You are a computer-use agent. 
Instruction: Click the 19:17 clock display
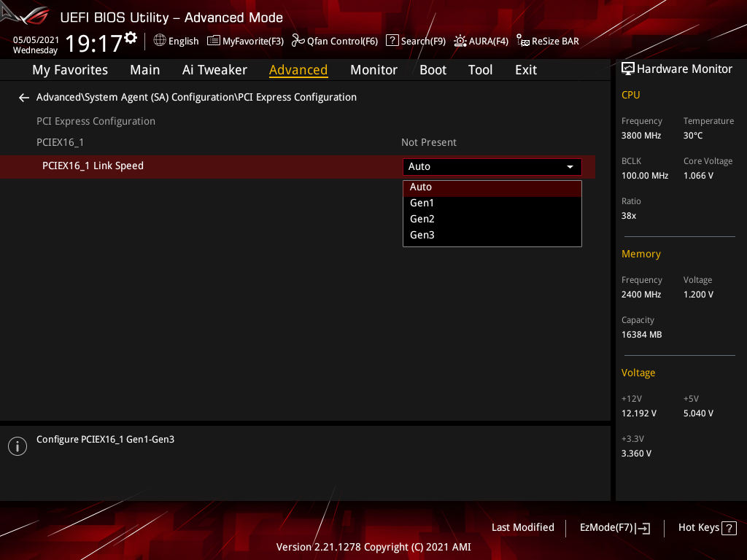point(94,43)
